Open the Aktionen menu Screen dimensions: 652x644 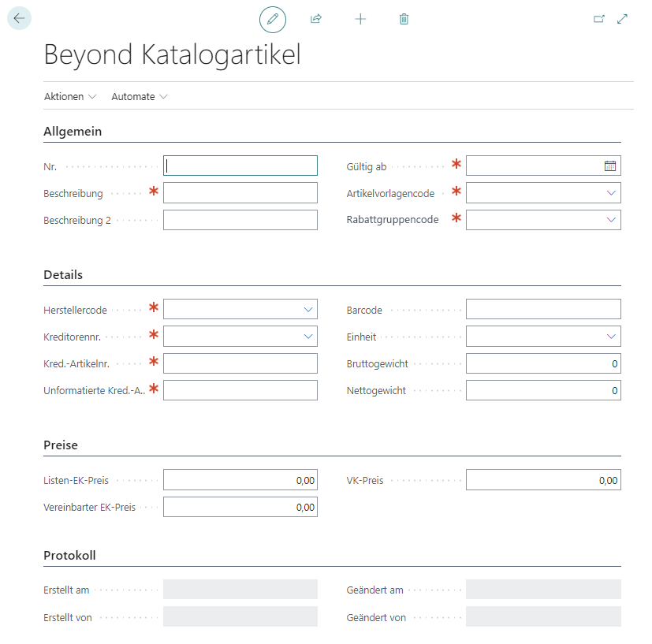70,96
